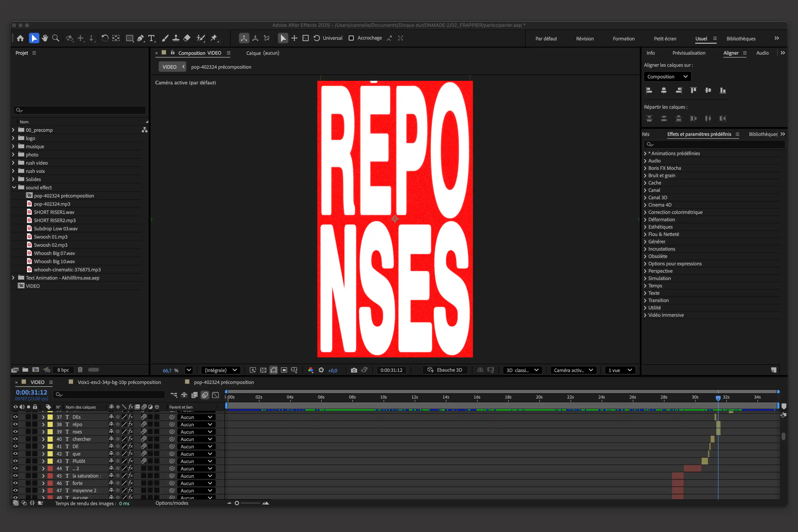Click the Ebauche 3D button
This screenshot has width=798, height=532.
tap(445, 370)
